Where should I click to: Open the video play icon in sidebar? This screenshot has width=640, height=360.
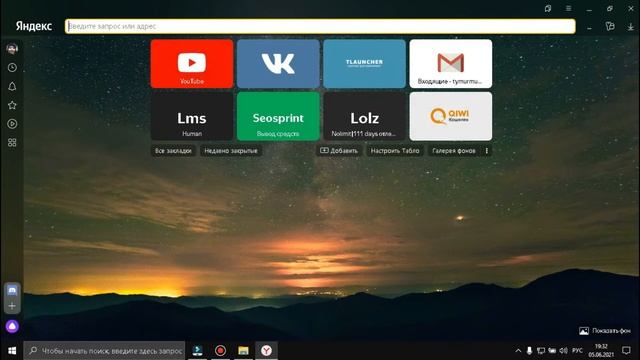tap(12, 124)
